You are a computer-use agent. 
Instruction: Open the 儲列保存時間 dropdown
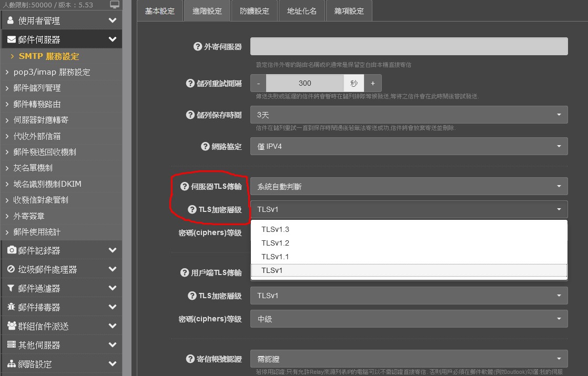(409, 115)
